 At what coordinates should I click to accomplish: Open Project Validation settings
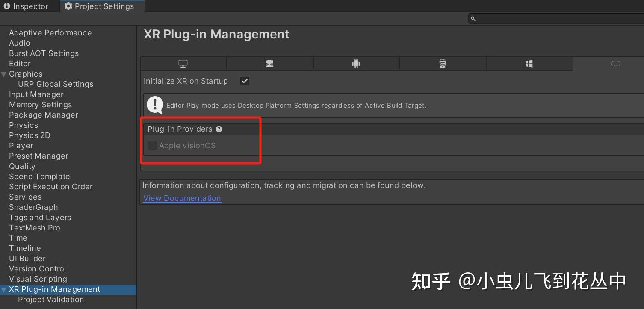(x=51, y=300)
